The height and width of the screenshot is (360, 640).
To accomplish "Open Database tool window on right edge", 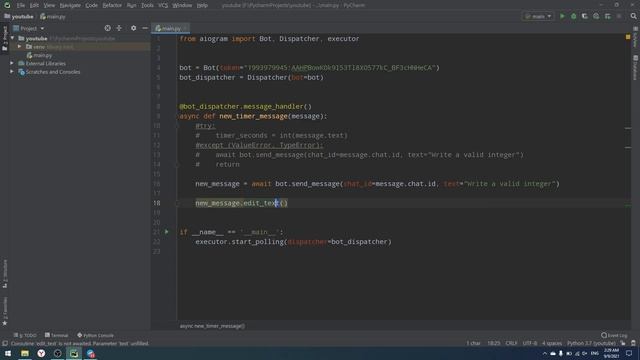I will pos(636,68).
